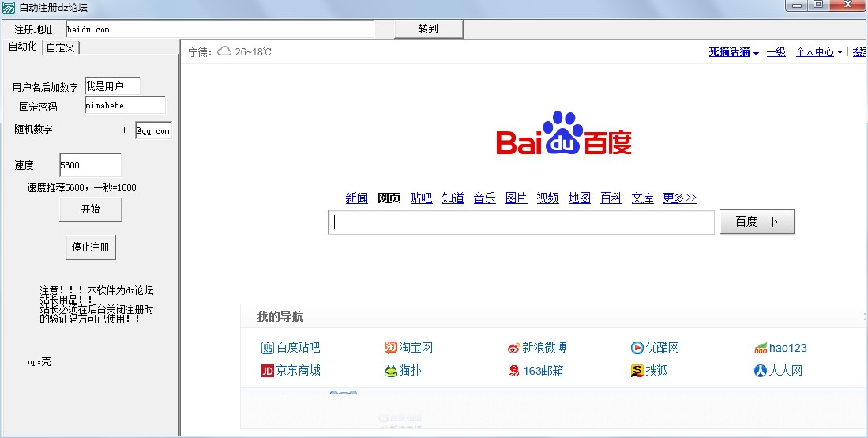868x438 pixels.
Task: Click the Baidu search input box
Action: tap(521, 222)
